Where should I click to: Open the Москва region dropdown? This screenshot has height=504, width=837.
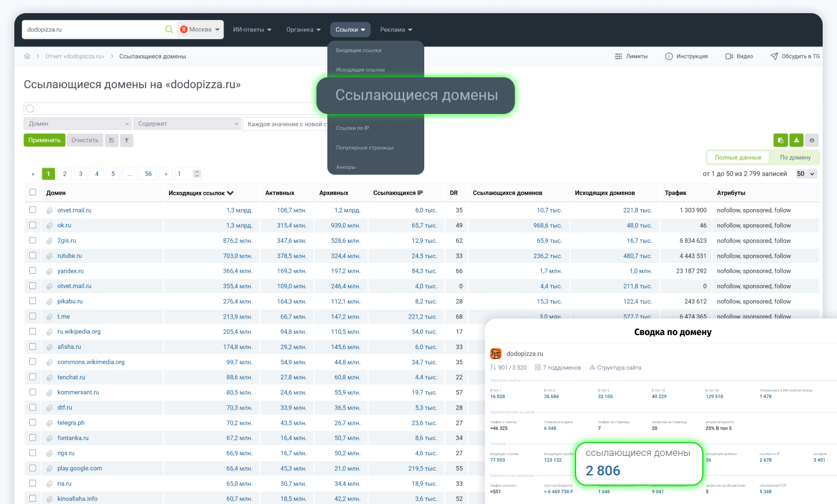coord(200,29)
